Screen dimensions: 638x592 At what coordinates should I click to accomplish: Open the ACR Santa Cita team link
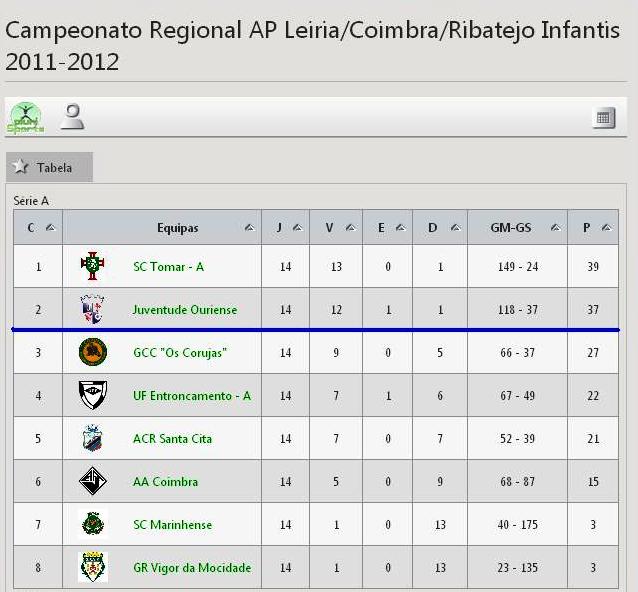coord(173,439)
